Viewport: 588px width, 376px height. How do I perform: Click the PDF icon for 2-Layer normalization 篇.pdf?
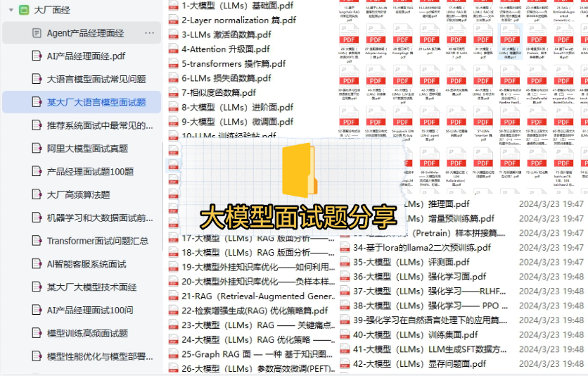click(x=173, y=20)
